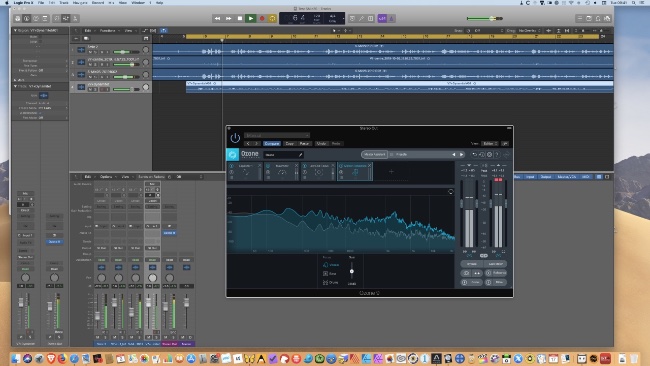Click the Stop button in transport
Image resolution: width=650 pixels, height=366 pixels.
240,18
